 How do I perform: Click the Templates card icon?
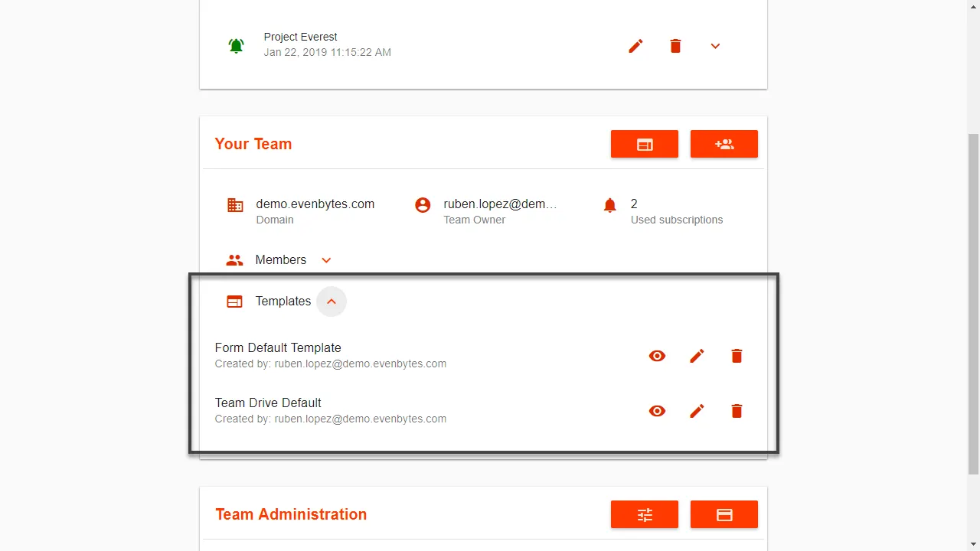pyautogui.click(x=234, y=302)
